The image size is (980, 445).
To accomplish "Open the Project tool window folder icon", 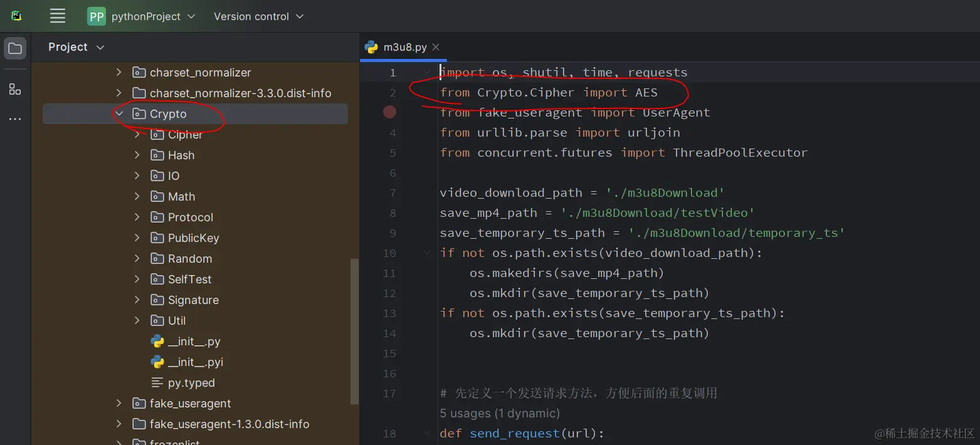I will [x=15, y=48].
